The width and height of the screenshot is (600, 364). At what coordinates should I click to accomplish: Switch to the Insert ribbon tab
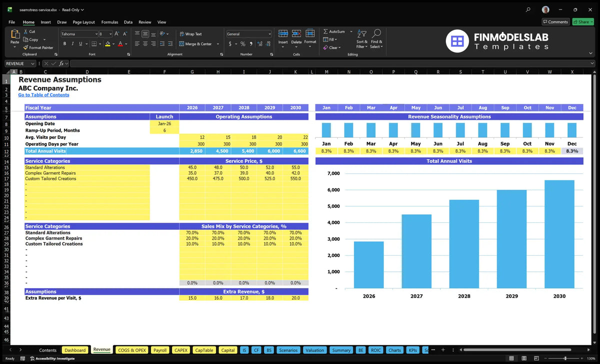point(45,22)
